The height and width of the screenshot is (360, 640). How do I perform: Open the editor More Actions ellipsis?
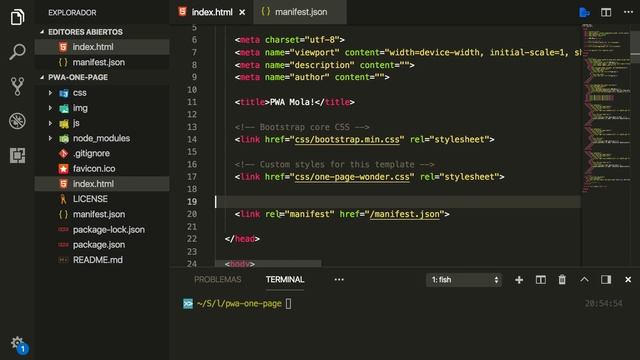click(629, 12)
